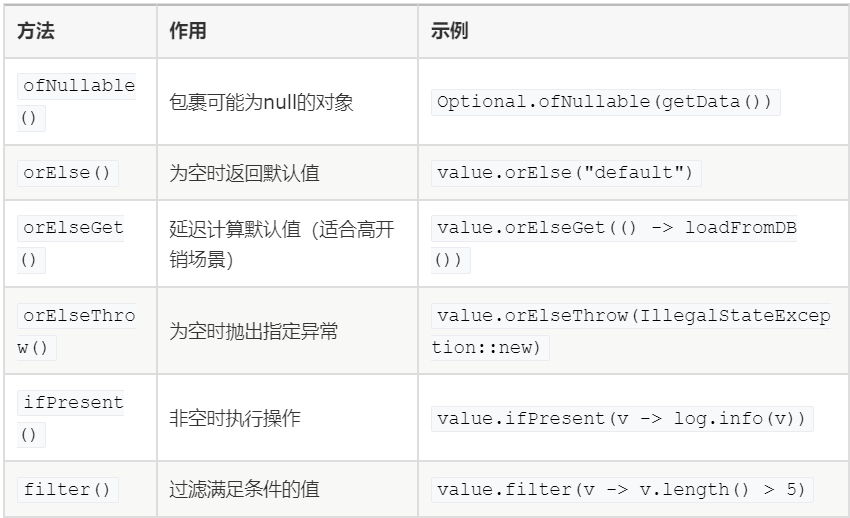The height and width of the screenshot is (518, 850).
Task: Click the filter() method code
Action: 68,490
